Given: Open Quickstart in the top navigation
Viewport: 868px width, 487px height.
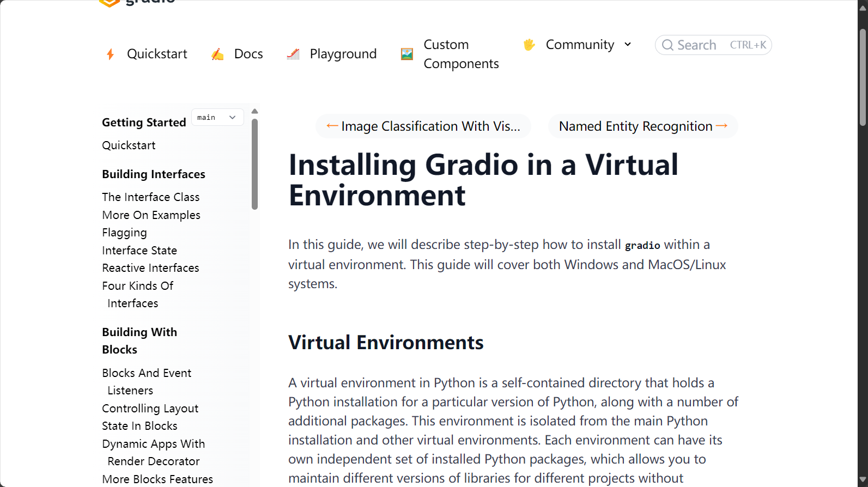Looking at the screenshot, I should pos(157,54).
